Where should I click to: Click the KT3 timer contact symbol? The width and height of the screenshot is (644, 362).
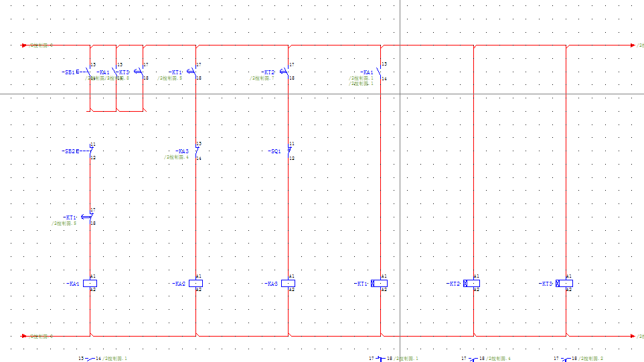coord(140,72)
